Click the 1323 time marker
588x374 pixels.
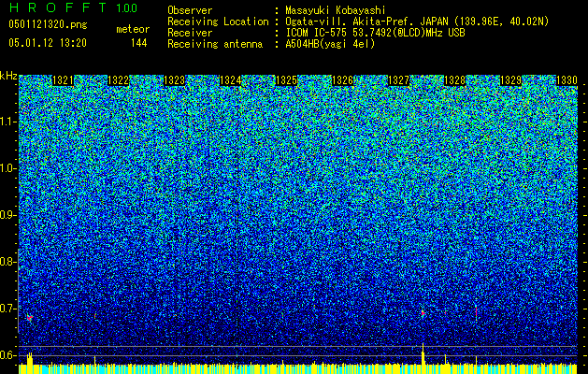(x=175, y=80)
